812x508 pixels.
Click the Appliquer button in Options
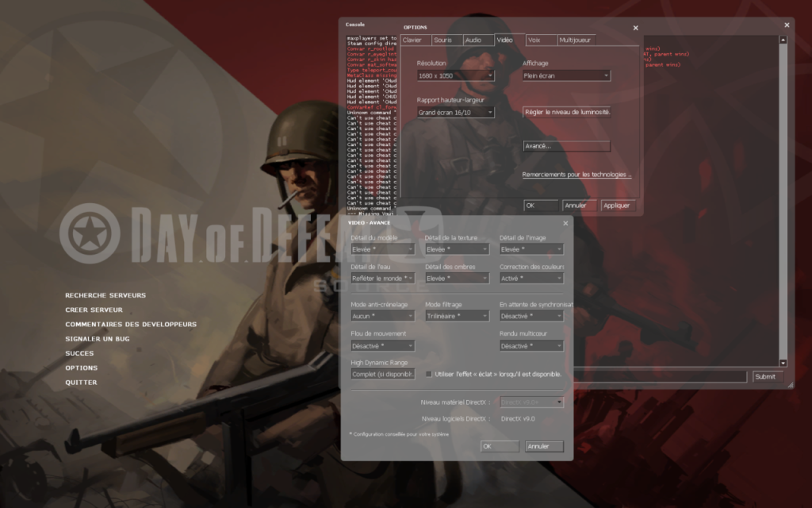tap(616, 206)
